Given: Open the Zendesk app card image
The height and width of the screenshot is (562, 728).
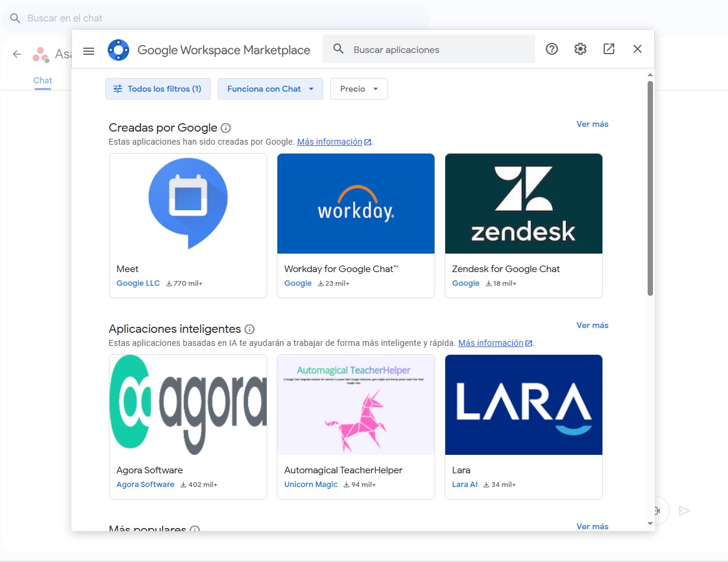Looking at the screenshot, I should pos(524,204).
